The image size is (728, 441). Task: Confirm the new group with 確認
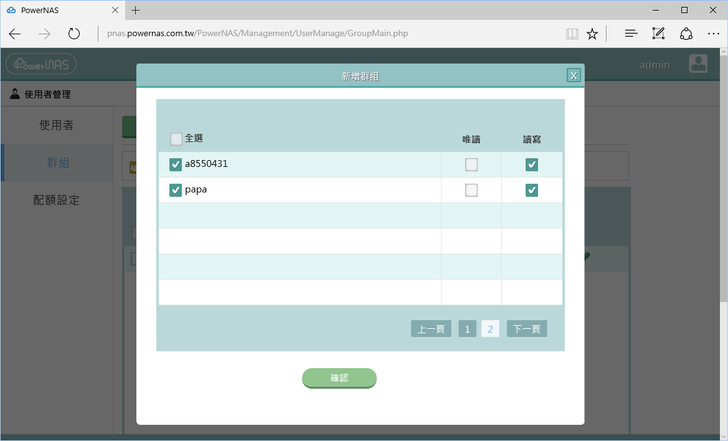coord(339,378)
